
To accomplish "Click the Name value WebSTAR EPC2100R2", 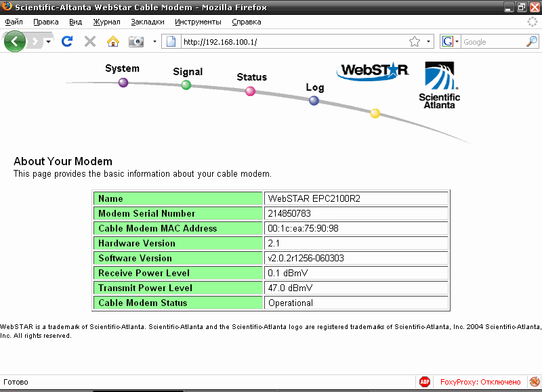I will [314, 198].
